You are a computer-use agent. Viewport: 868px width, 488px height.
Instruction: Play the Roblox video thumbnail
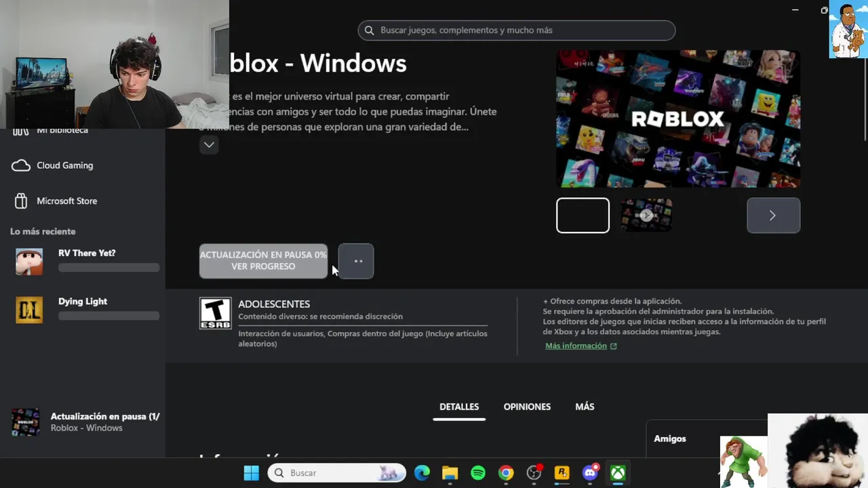click(646, 216)
